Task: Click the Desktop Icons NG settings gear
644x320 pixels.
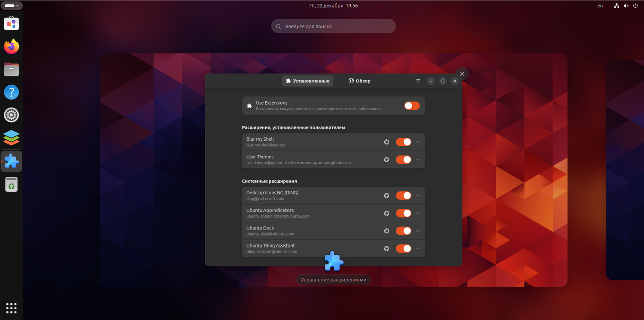Action: click(386, 196)
